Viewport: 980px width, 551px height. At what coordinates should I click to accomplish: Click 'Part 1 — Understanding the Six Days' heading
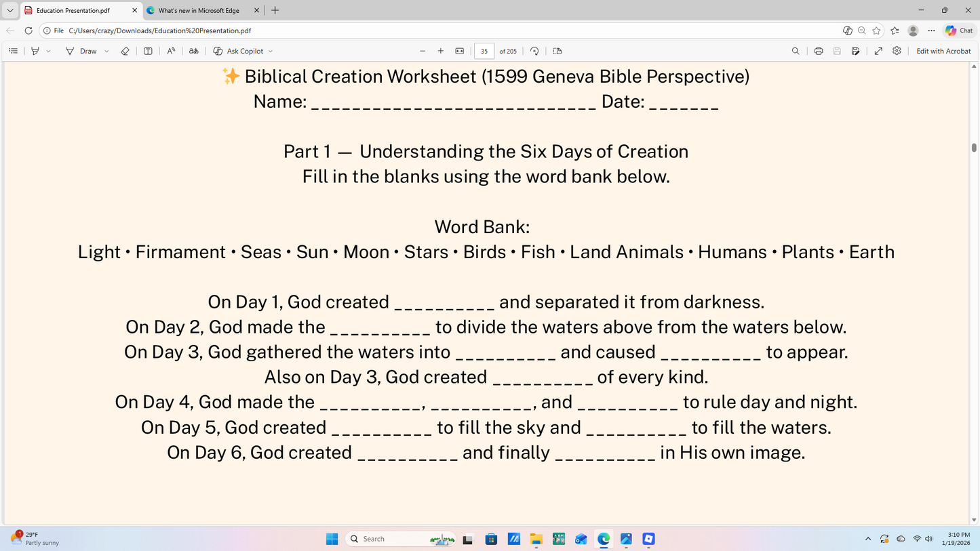pyautogui.click(x=486, y=151)
